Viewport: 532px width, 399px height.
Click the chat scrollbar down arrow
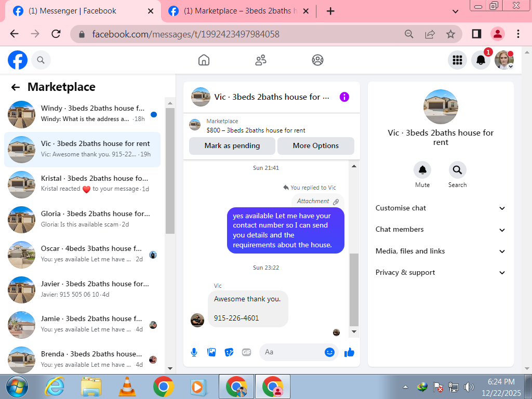pos(354,332)
